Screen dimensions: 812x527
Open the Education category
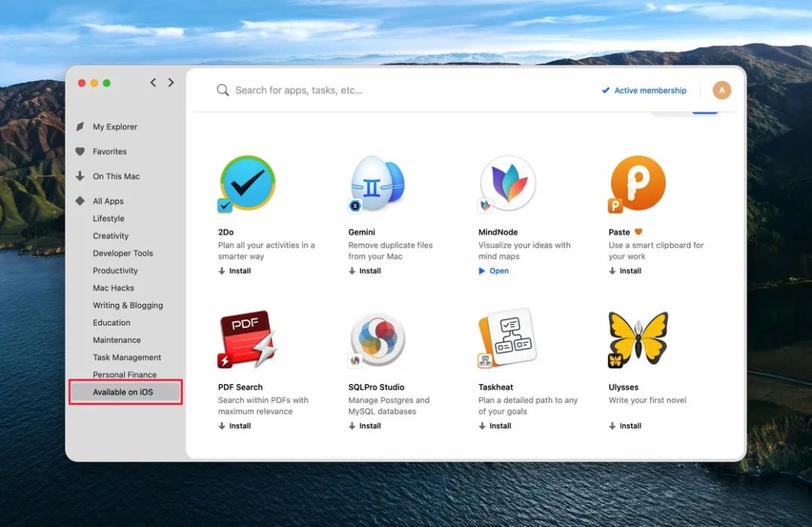(x=112, y=323)
